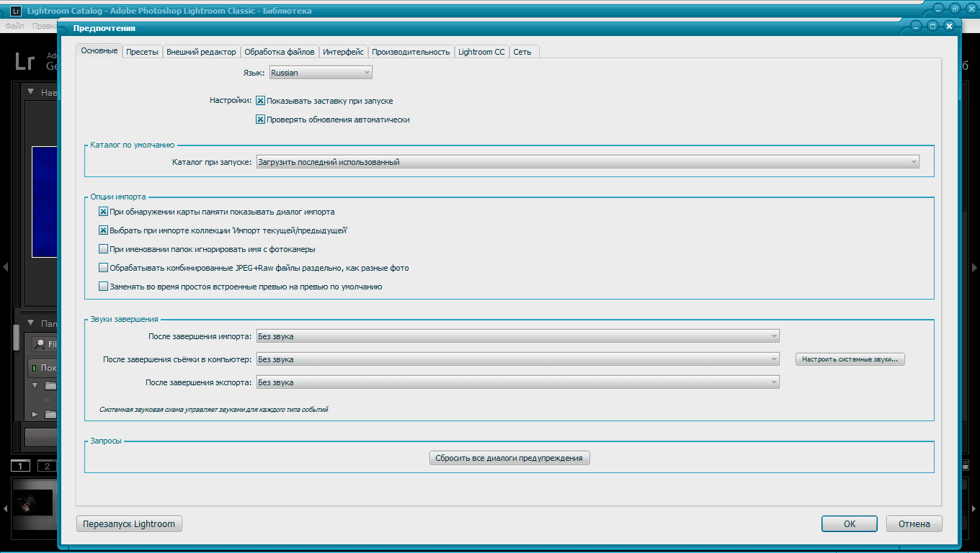Open the Внешний редактор tab
This screenshot has width=980, height=553.
[201, 52]
